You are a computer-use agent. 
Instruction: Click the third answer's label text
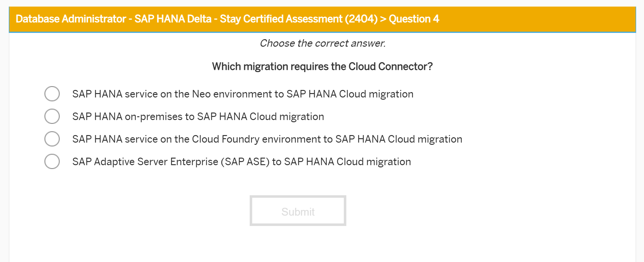[267, 139]
